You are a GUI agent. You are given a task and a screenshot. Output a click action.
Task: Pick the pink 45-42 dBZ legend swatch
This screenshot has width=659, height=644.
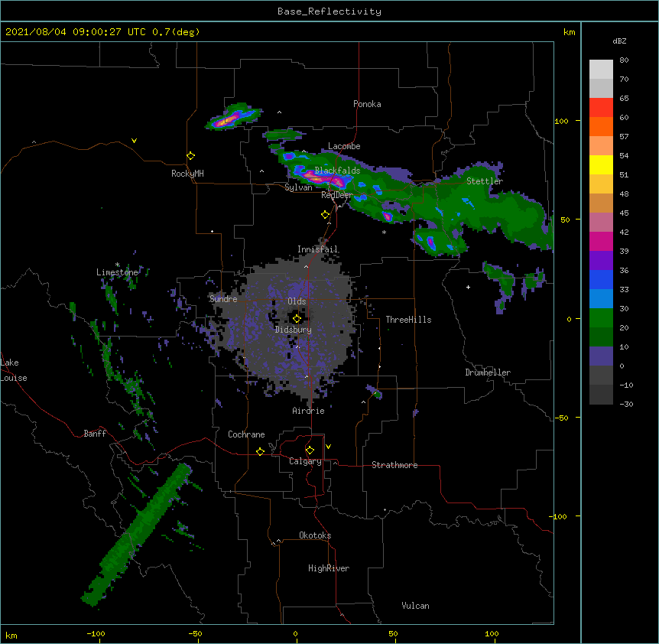coord(601,223)
